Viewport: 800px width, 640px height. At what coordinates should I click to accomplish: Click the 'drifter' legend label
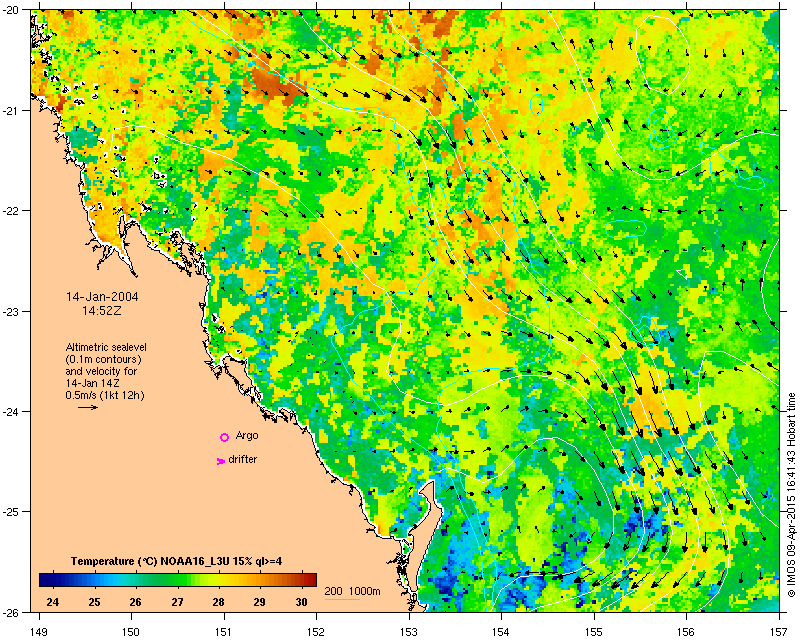(x=242, y=459)
